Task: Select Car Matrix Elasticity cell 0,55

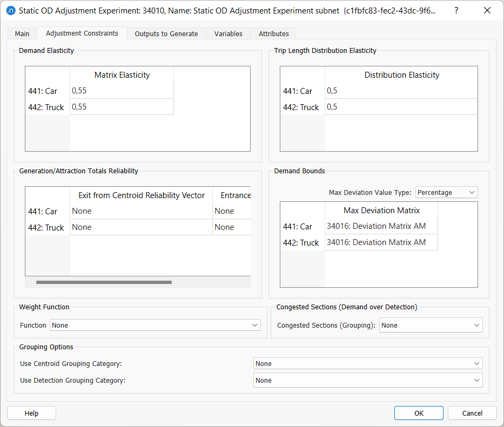Action: point(122,91)
